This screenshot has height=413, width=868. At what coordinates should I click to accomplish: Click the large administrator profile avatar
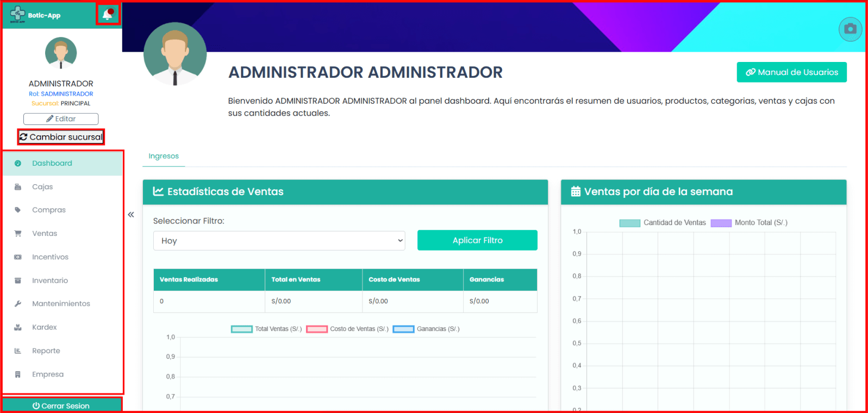[x=175, y=54]
